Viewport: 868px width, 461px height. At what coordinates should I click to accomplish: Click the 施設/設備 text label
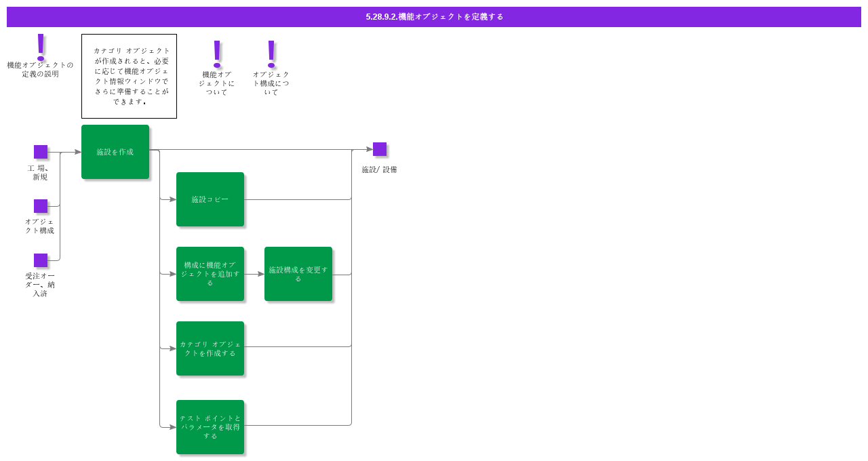(379, 169)
